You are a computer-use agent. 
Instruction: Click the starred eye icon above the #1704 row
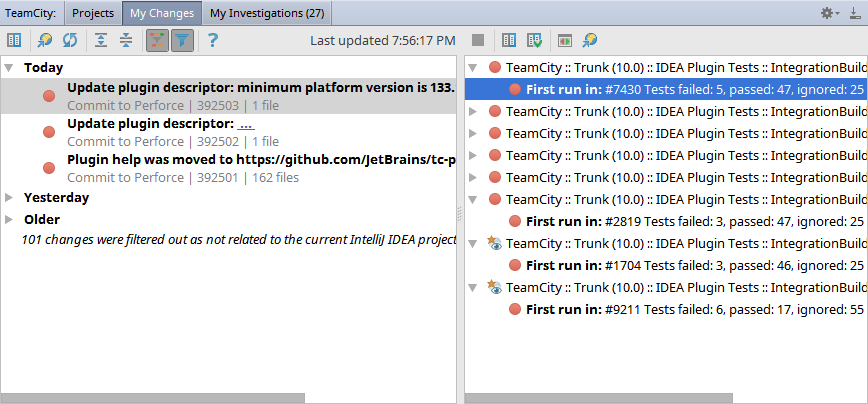coord(494,242)
